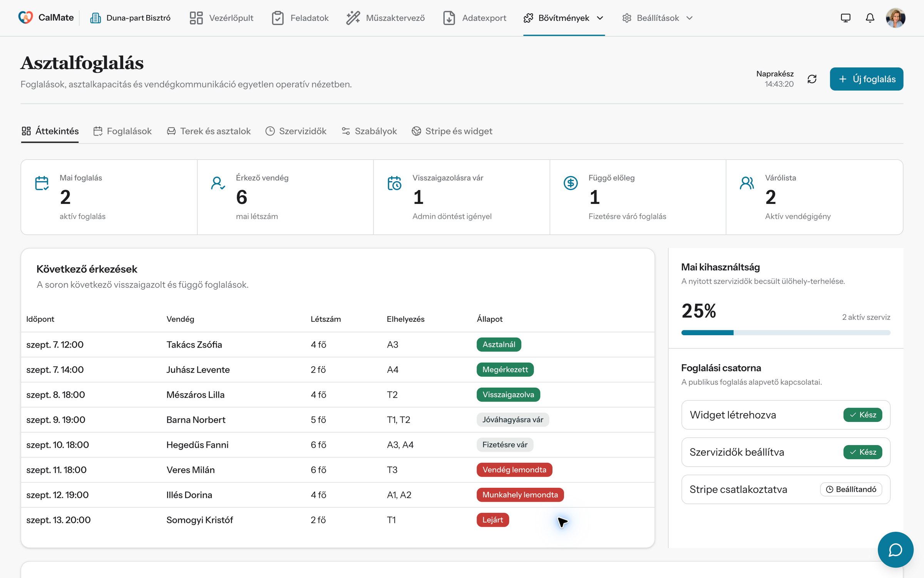This screenshot has height=578, width=924.
Task: Open Adatexport in top navigation
Action: coord(475,18)
